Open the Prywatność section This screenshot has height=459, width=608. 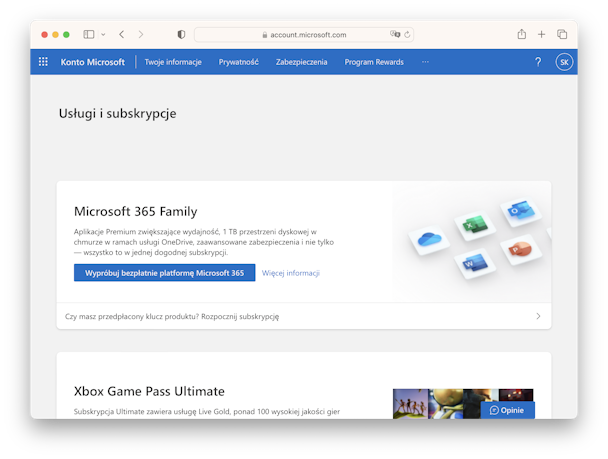[x=238, y=62]
